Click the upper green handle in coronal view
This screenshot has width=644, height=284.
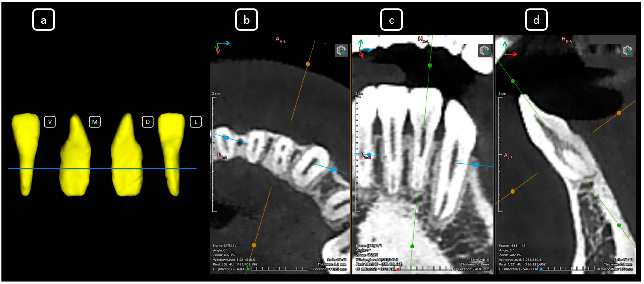point(430,66)
